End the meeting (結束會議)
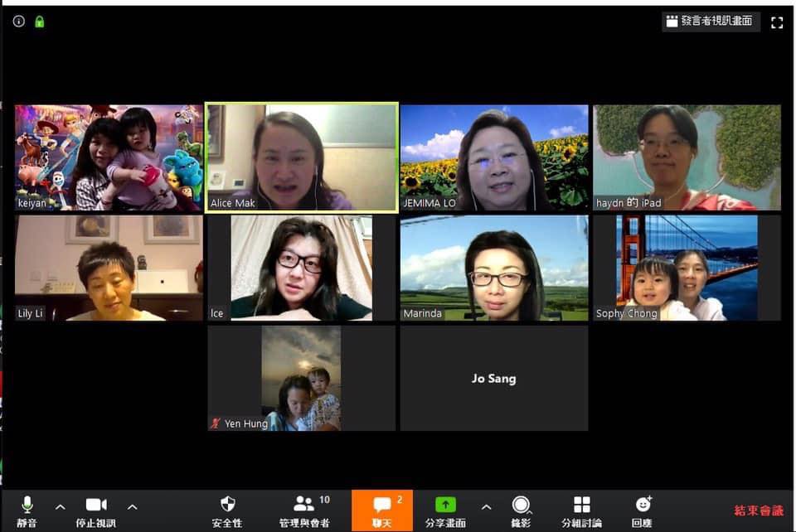 759,510
